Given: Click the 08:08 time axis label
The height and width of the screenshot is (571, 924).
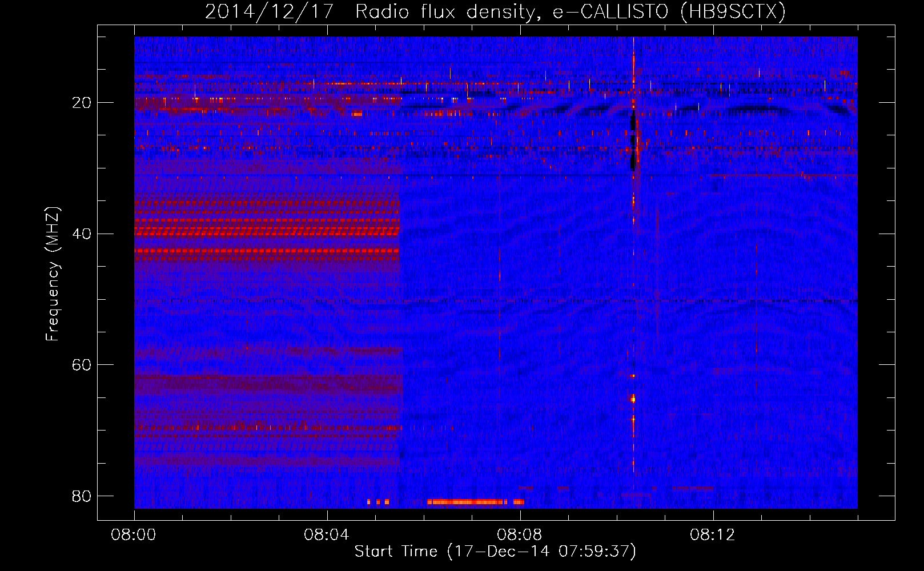Looking at the screenshot, I should pos(520,535).
